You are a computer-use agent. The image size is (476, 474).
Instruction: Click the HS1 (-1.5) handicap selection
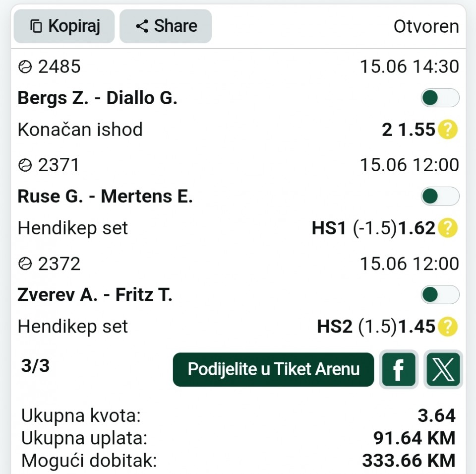354,228
